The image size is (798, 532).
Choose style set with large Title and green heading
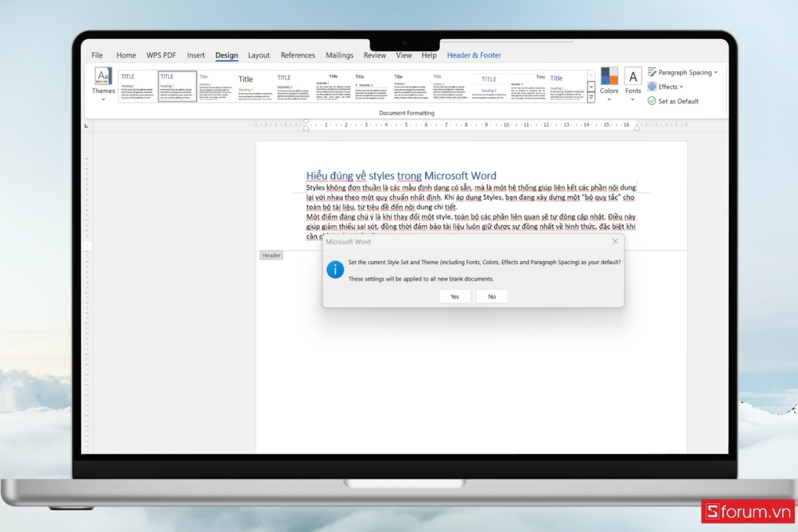click(257, 86)
